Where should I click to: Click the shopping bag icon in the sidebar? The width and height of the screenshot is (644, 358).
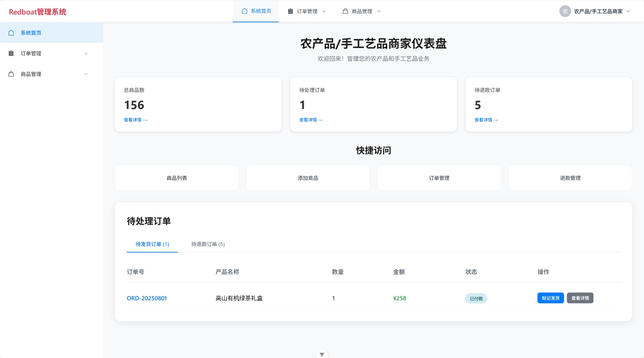coord(11,74)
